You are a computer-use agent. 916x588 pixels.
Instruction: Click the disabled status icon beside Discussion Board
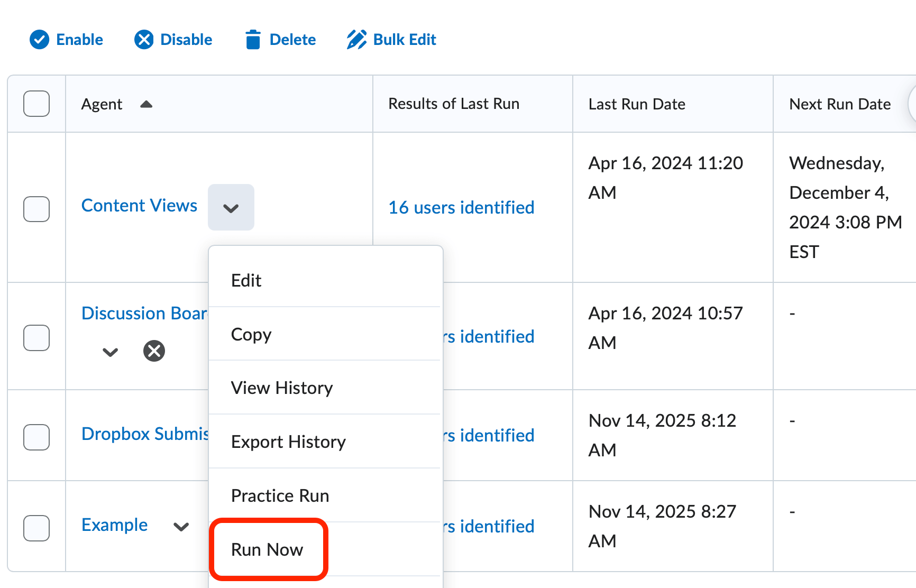[154, 350]
